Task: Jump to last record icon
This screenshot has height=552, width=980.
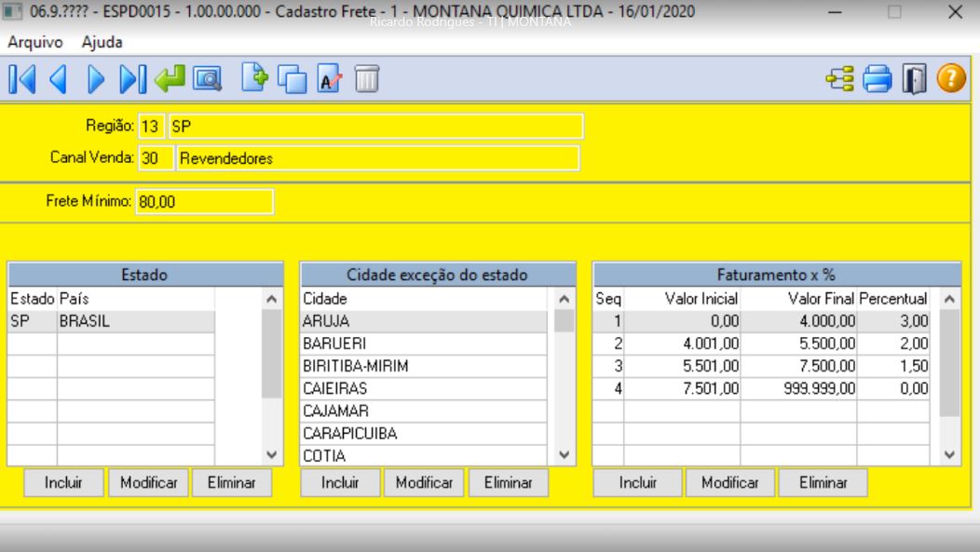Action: tap(132, 79)
